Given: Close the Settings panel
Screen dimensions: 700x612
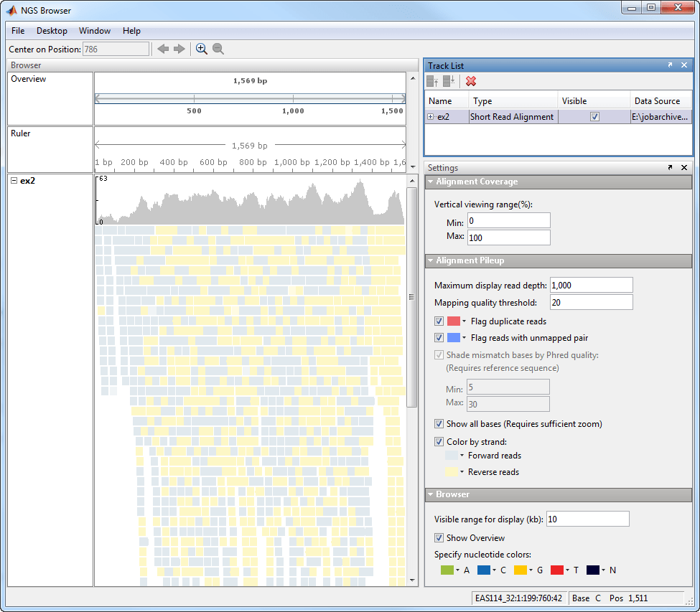Looking at the screenshot, I should [x=684, y=167].
